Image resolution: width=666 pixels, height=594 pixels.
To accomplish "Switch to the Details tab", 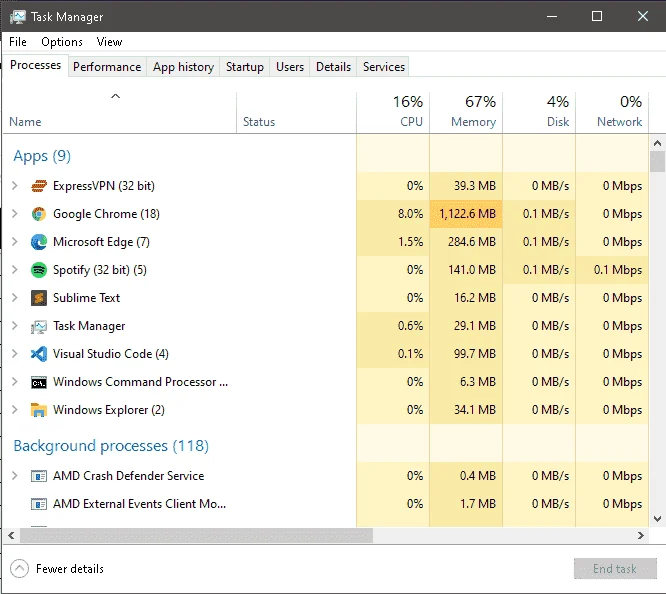I will [x=333, y=67].
